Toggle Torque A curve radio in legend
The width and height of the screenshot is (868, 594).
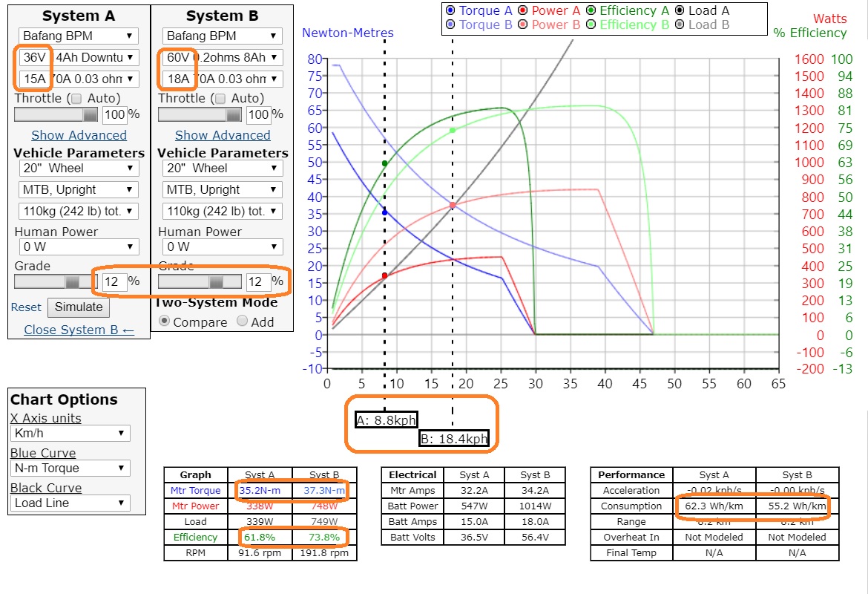pyautogui.click(x=450, y=10)
